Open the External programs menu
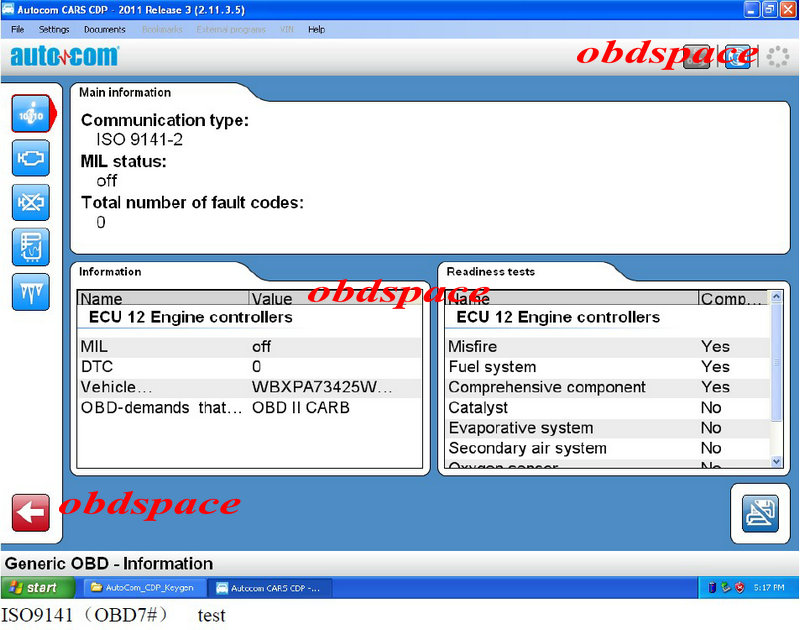Viewport: 800px width, 630px height. [x=231, y=30]
